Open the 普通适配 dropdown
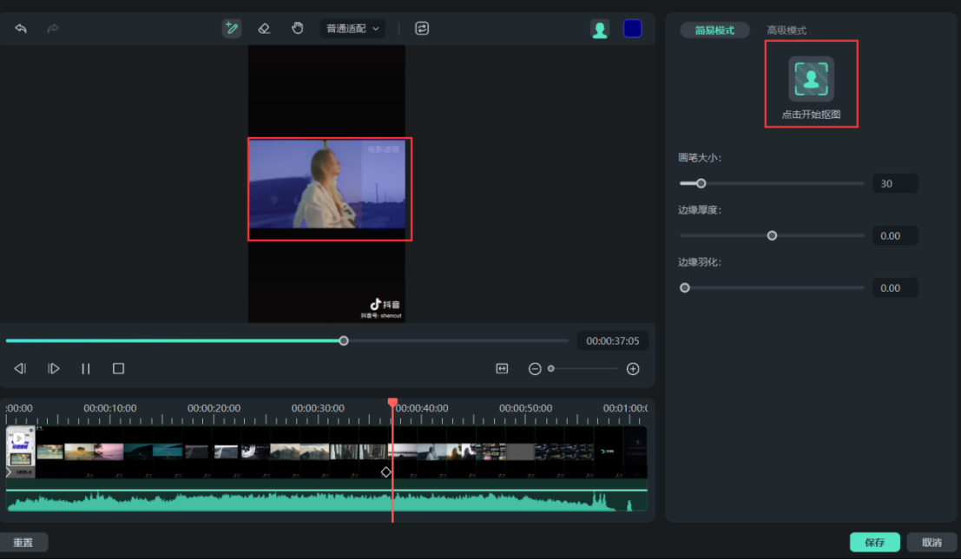 (352, 29)
